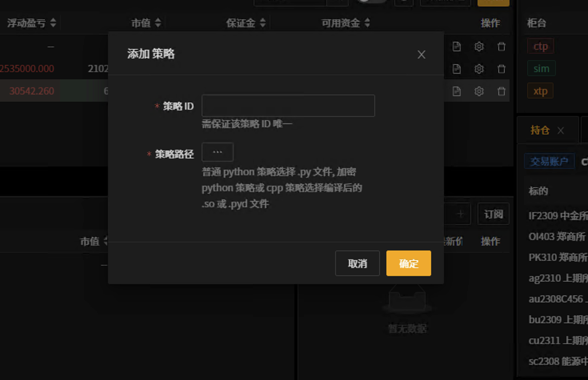Select the ctp counter tag
The height and width of the screenshot is (380, 588).
click(x=540, y=46)
